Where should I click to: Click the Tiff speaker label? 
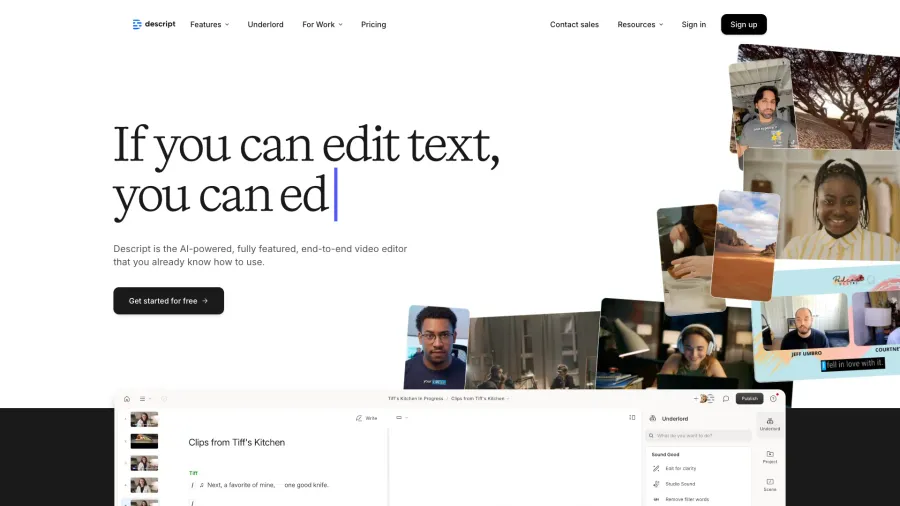coord(193,473)
